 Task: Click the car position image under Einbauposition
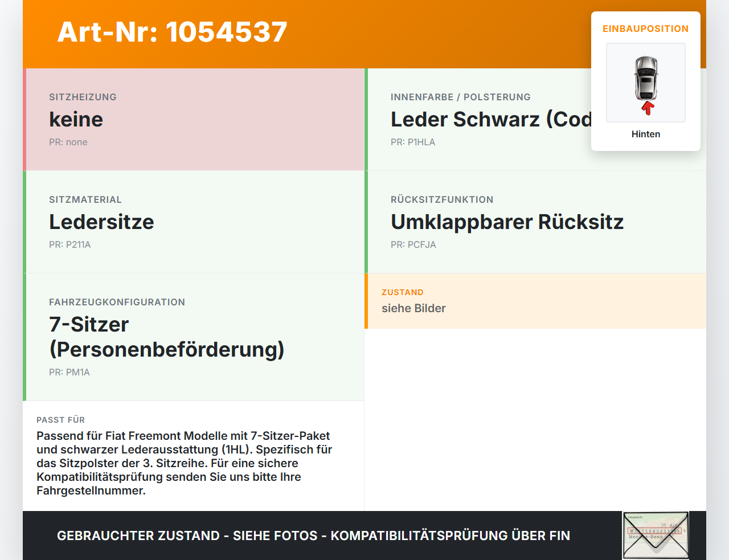point(646,83)
